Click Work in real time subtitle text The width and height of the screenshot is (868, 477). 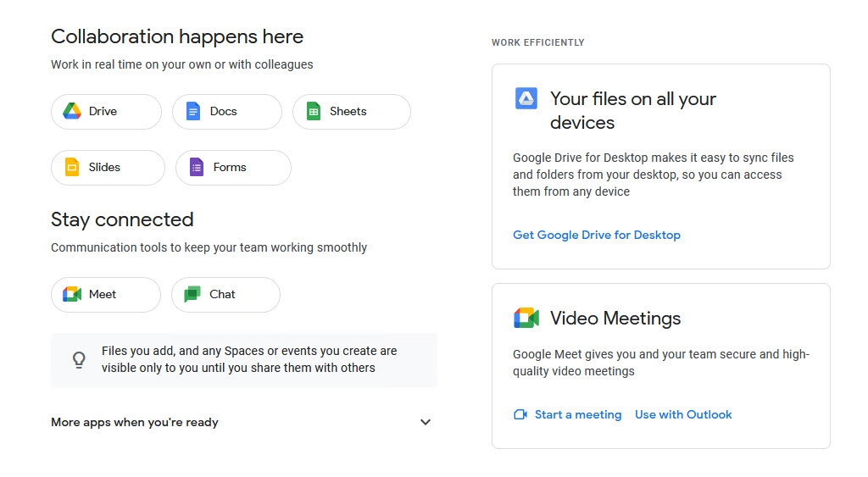pos(182,64)
